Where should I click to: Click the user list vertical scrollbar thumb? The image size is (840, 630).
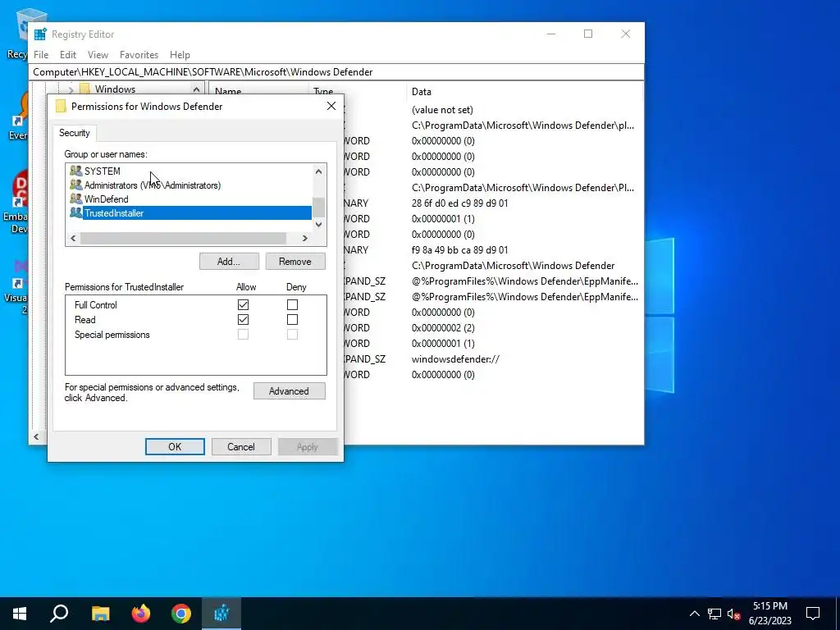click(x=319, y=207)
